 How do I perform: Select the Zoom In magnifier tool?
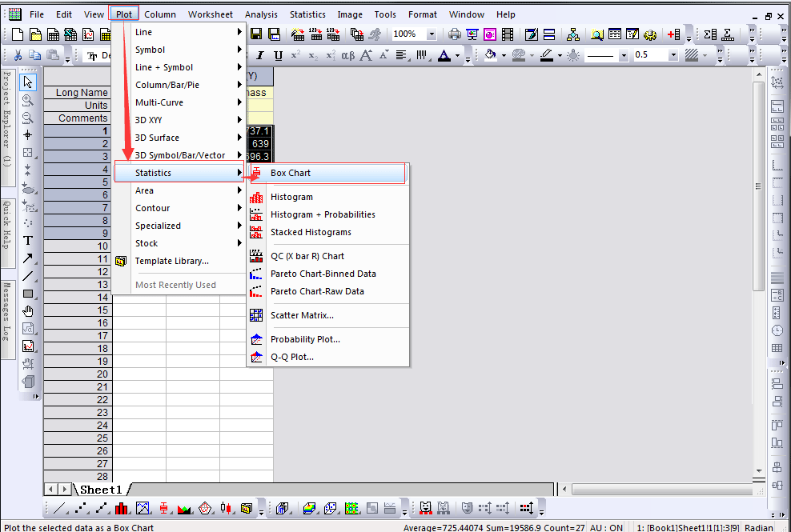(x=28, y=100)
